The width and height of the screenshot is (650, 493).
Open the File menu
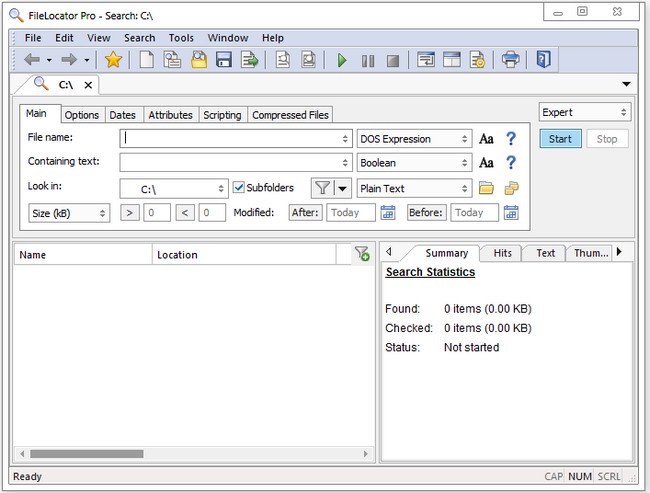click(x=33, y=38)
